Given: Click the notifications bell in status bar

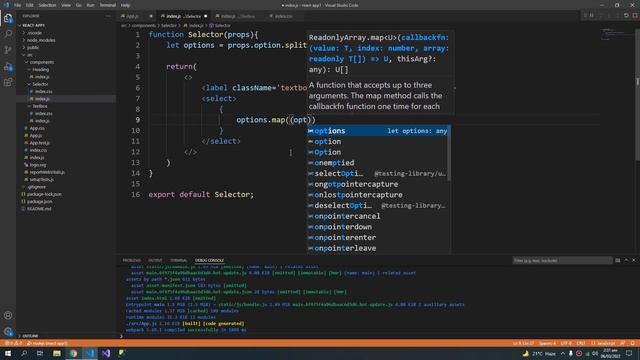Looking at the screenshot, I should click(x=633, y=343).
